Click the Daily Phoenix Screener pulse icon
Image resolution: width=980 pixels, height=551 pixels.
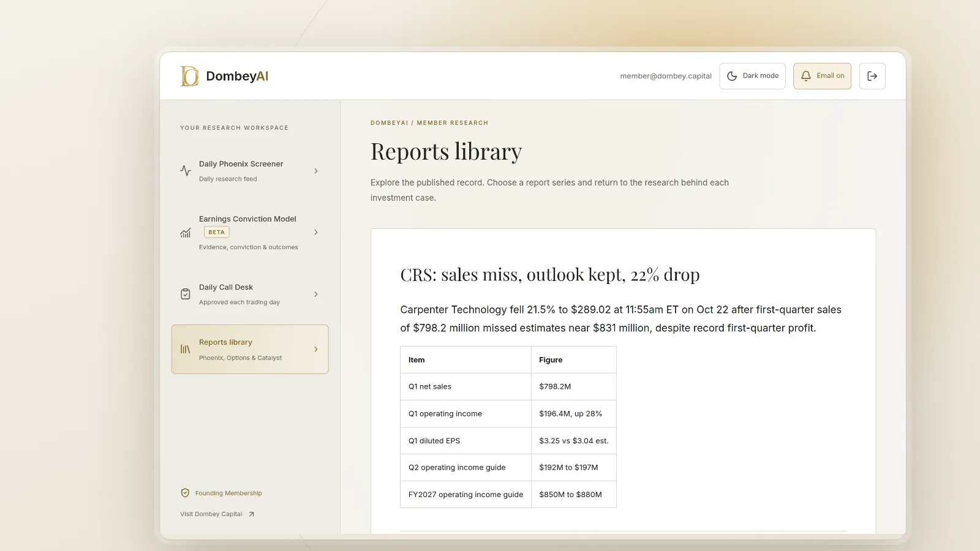(x=186, y=171)
